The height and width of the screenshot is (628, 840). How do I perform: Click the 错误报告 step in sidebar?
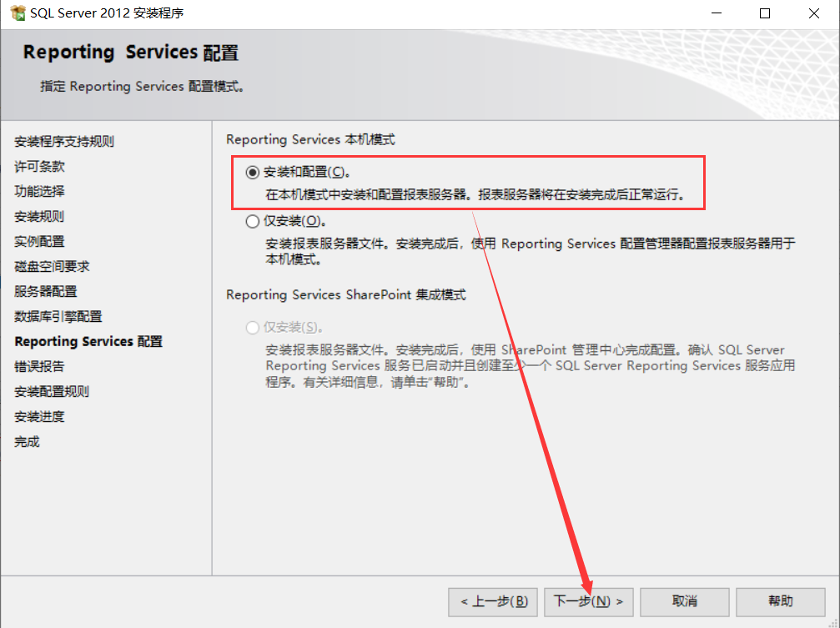[39, 366]
